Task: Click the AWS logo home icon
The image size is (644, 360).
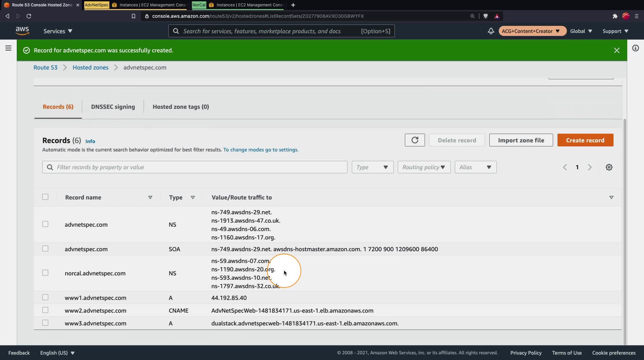Action: [x=22, y=31]
